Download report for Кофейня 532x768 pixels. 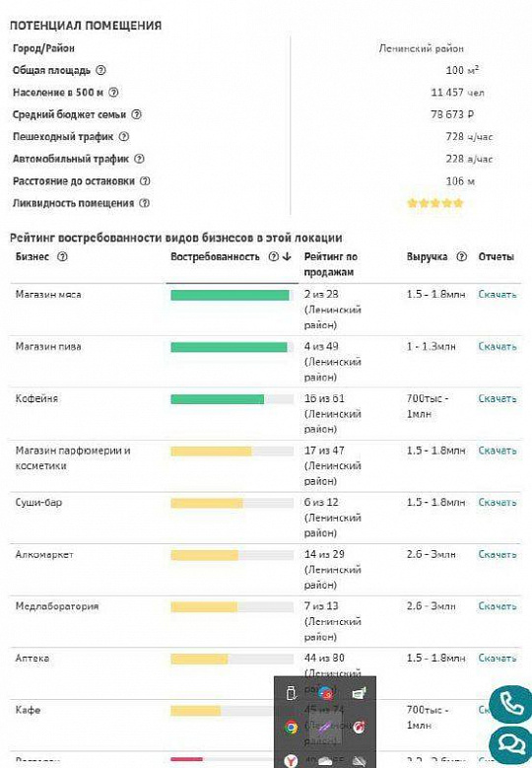click(498, 398)
